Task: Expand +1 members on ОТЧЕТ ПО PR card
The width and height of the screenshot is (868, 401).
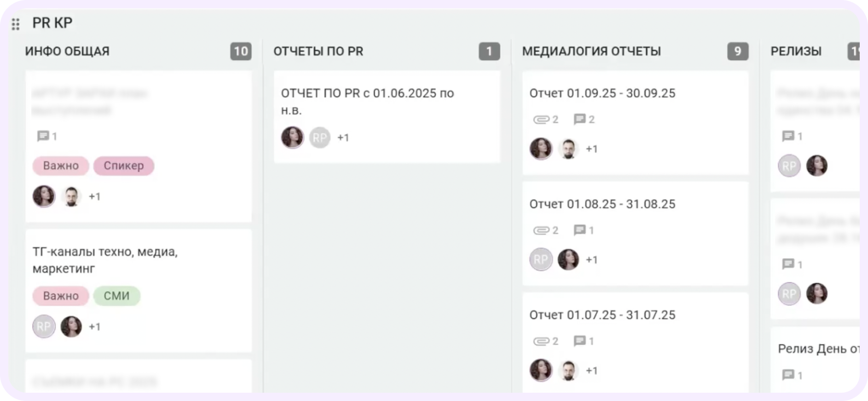Action: coord(343,137)
